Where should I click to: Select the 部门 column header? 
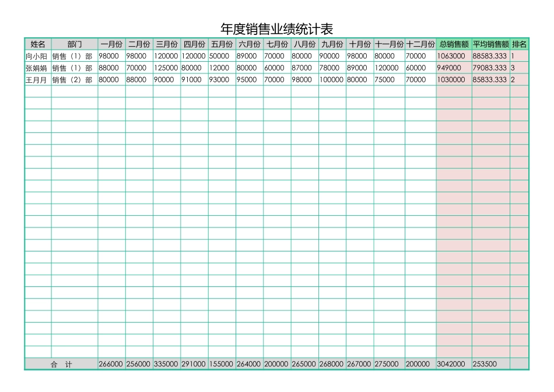[75, 44]
